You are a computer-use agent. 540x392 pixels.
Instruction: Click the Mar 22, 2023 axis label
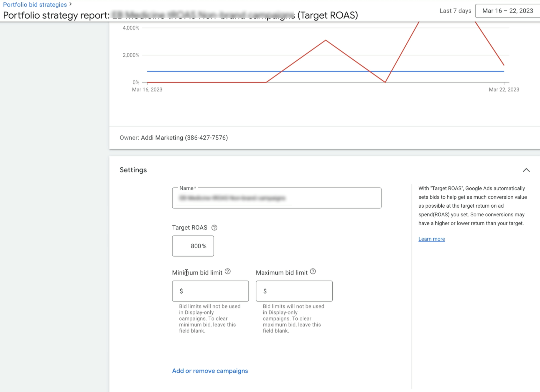pos(504,89)
